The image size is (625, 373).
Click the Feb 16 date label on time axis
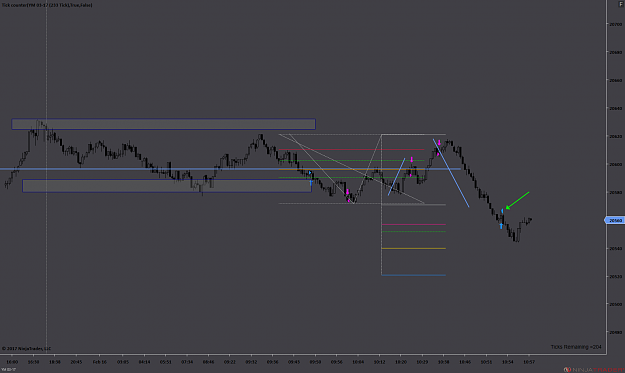pos(100,362)
